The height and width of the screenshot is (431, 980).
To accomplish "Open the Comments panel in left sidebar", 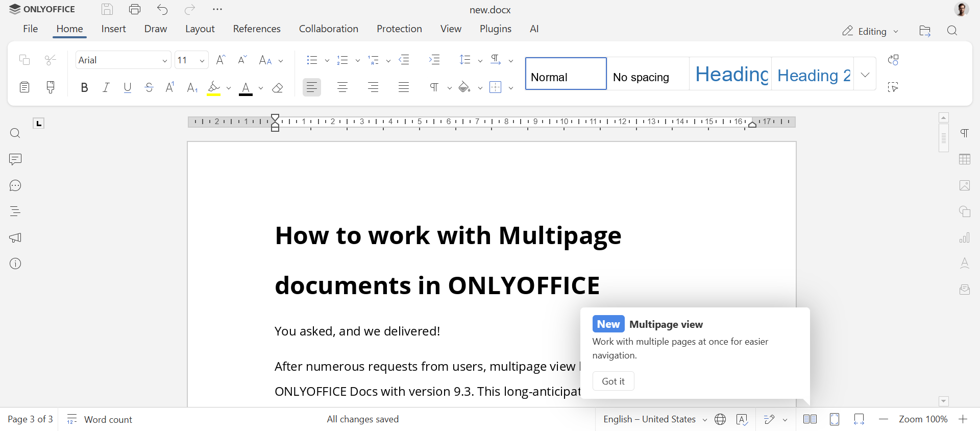I will coord(15,159).
